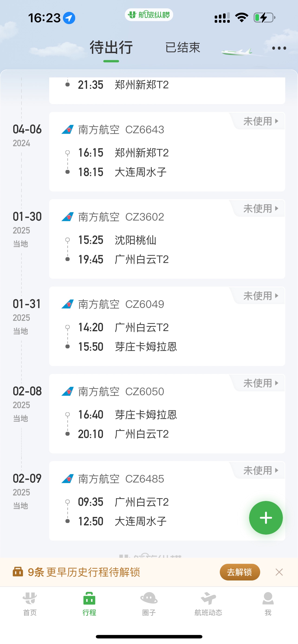
Task: Tap the 航旅纵横 app badge at top
Action: point(149,15)
